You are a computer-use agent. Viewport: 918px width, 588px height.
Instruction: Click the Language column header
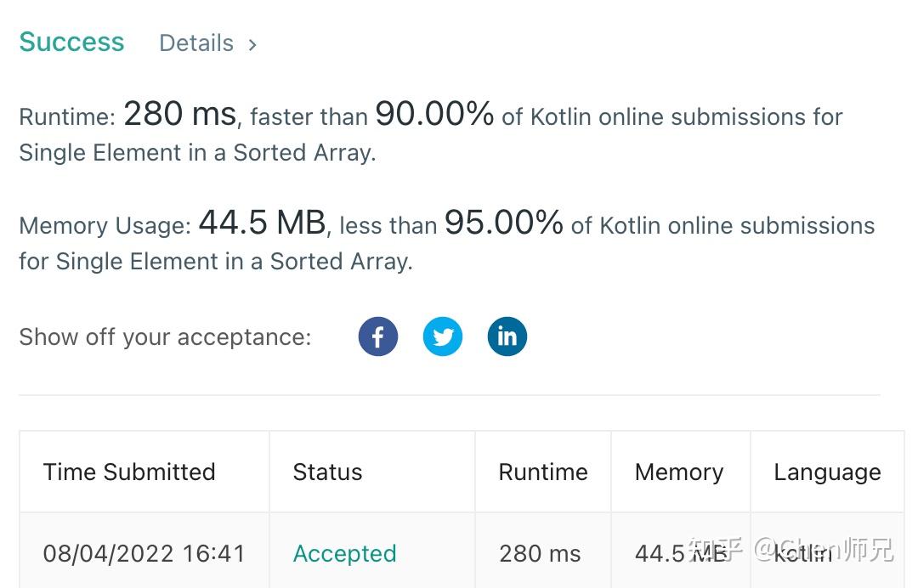(827, 472)
